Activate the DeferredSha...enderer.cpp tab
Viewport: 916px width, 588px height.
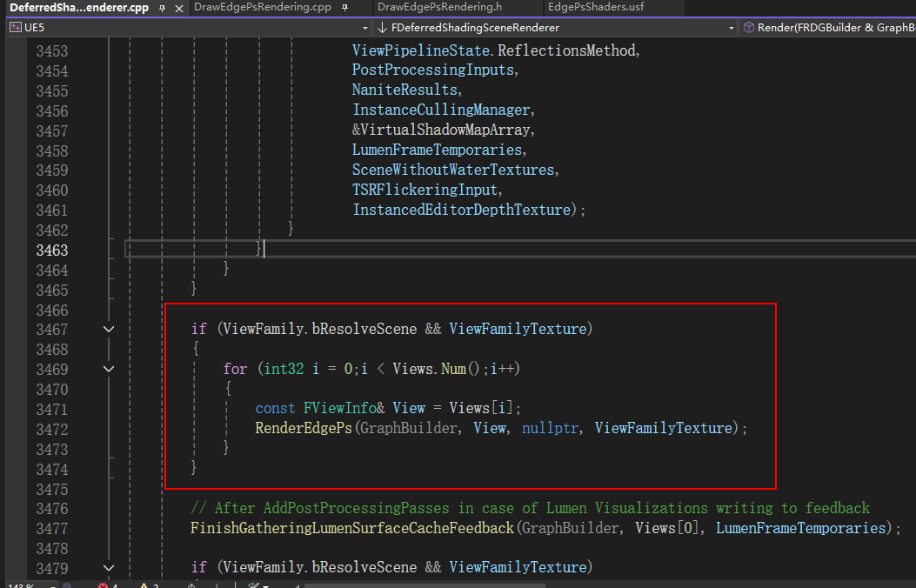[79, 7]
